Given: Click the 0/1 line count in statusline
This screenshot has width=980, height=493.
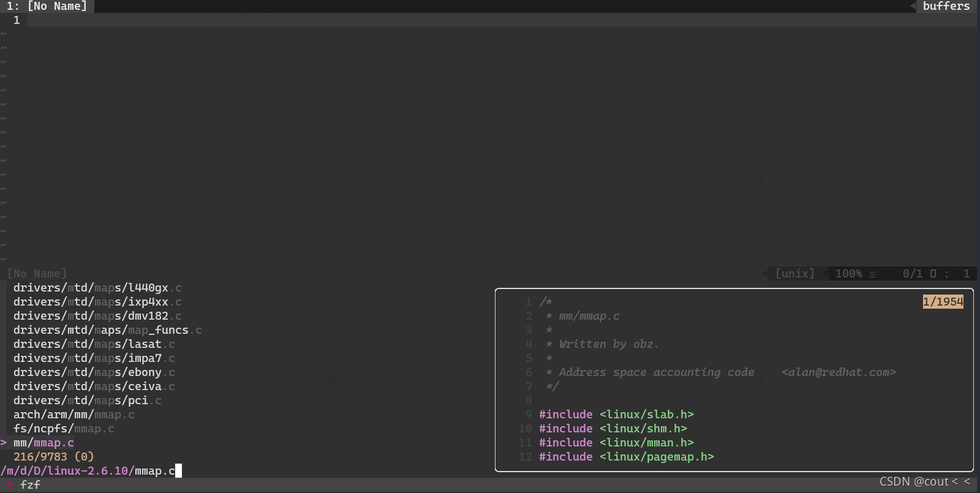Looking at the screenshot, I should point(913,274).
